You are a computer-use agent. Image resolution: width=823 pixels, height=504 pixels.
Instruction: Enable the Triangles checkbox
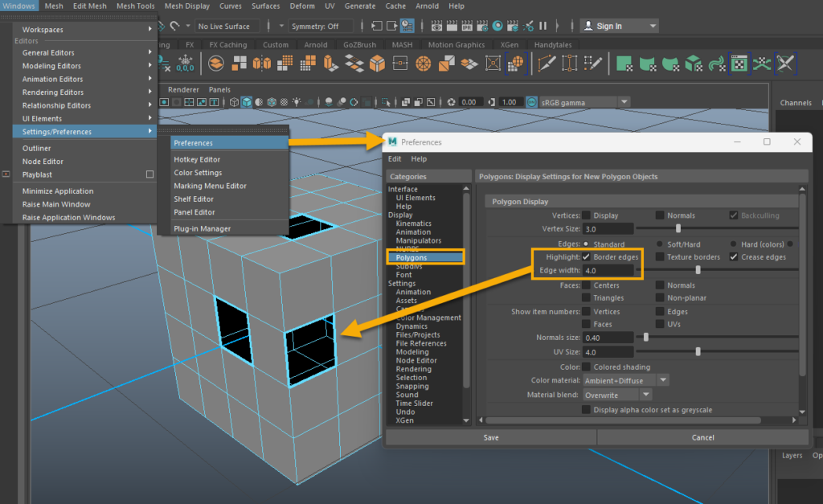pos(586,297)
